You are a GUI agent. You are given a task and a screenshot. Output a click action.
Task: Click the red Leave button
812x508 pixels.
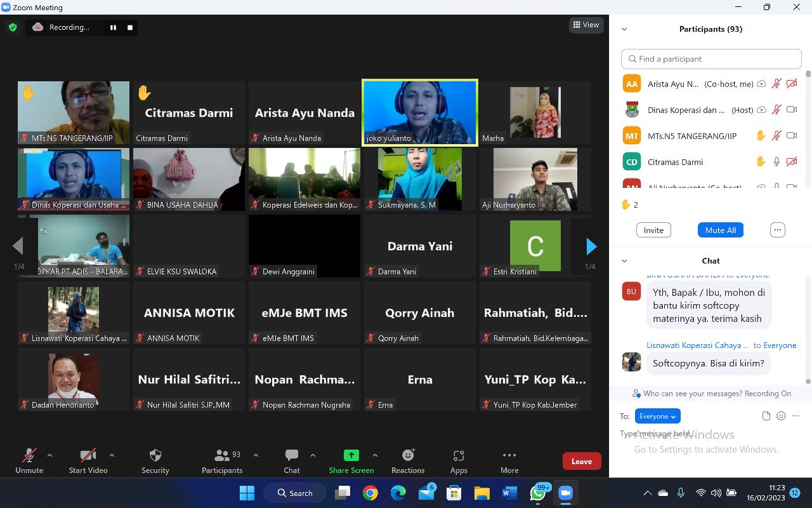[581, 462]
